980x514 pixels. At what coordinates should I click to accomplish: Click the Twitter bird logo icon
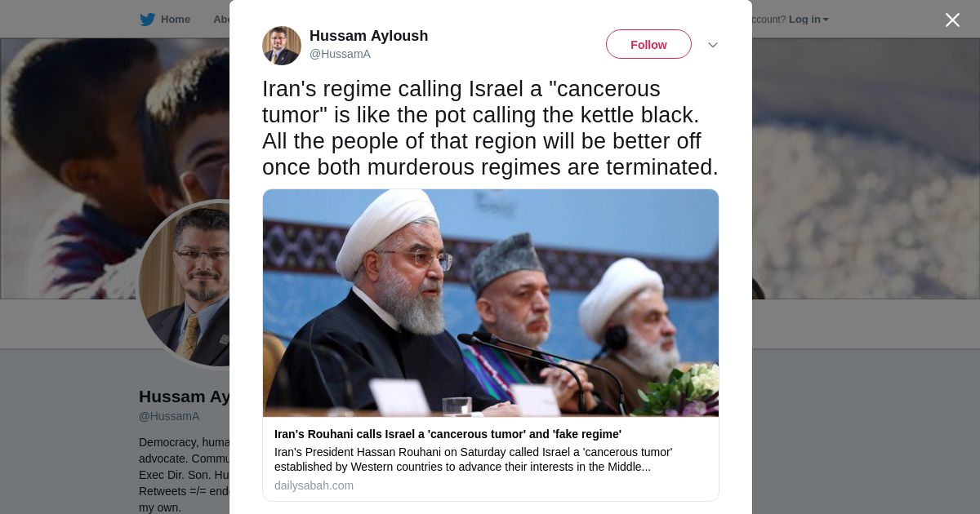(147, 19)
